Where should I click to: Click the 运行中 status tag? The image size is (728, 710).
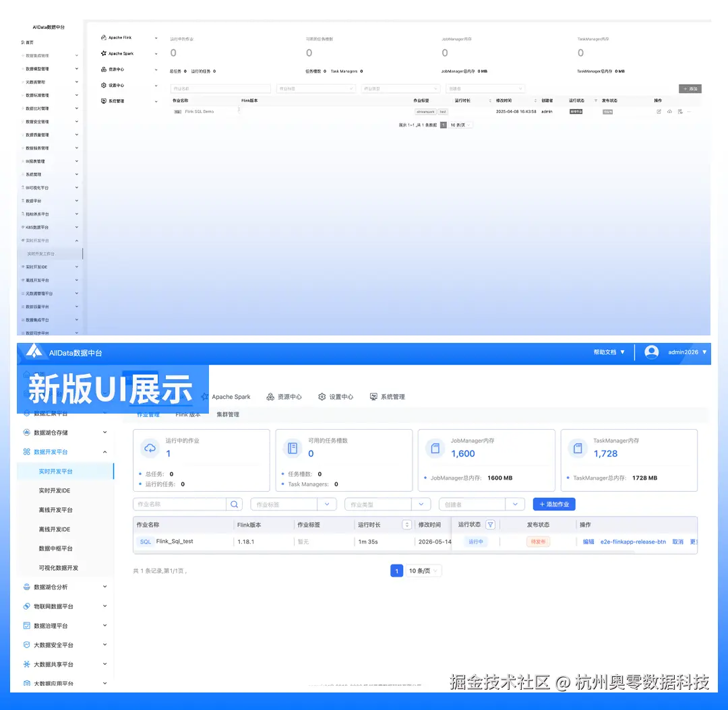tap(476, 542)
